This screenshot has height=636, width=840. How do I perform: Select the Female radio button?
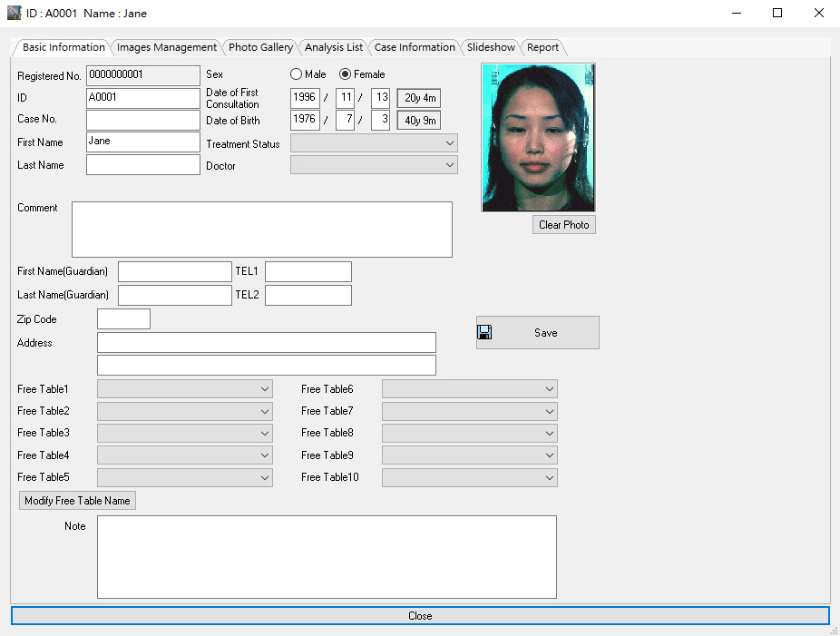click(345, 73)
